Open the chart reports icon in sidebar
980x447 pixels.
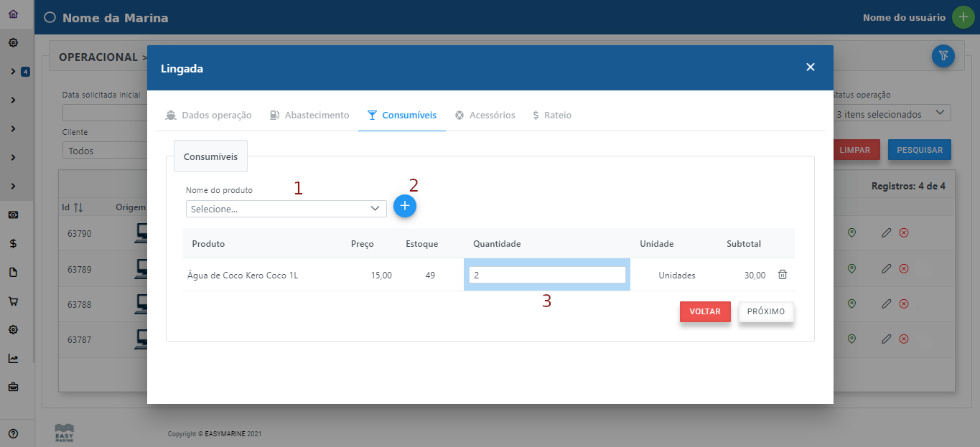click(x=13, y=359)
